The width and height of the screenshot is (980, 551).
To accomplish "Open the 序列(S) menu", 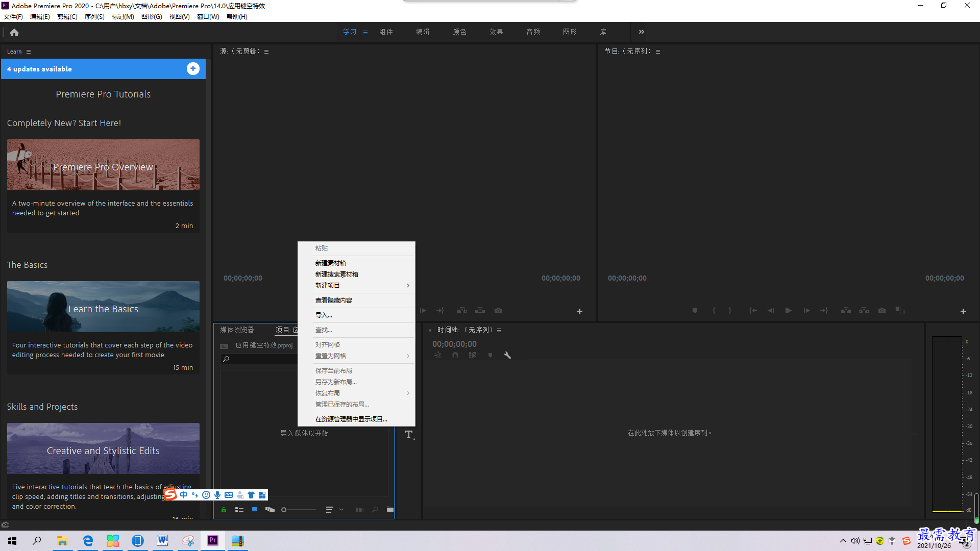I will click(94, 16).
